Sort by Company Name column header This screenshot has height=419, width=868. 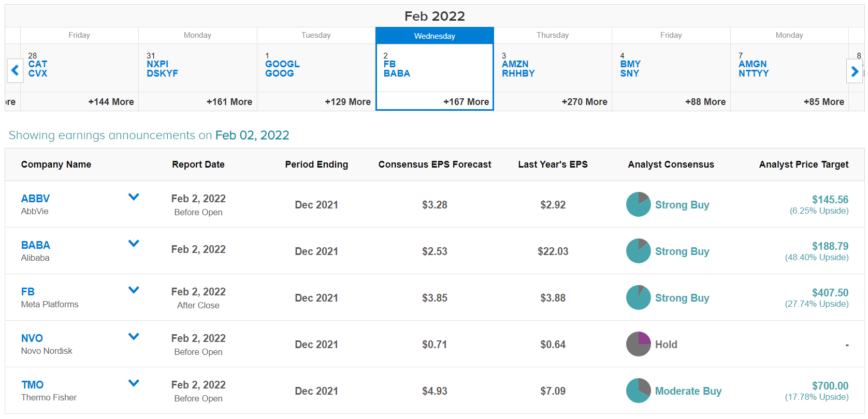56,164
